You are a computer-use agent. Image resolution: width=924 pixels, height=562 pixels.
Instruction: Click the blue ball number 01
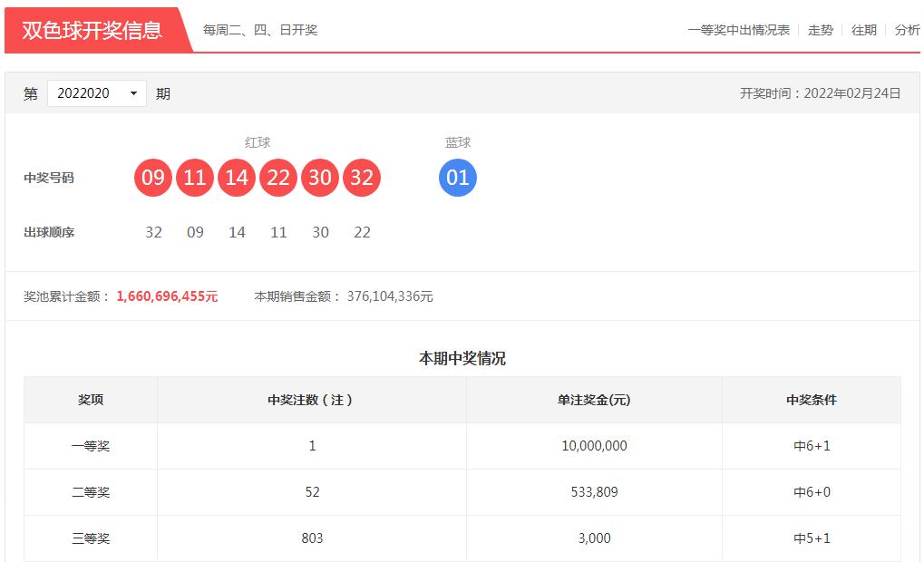pyautogui.click(x=458, y=178)
